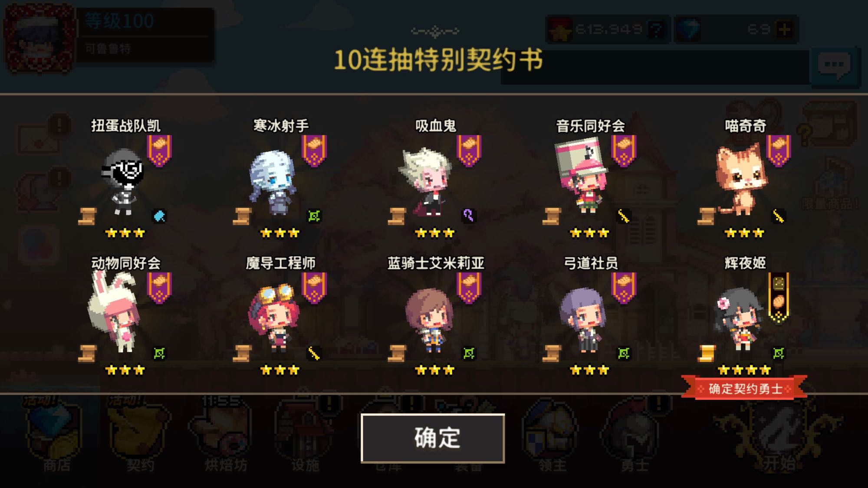
Task: Tap the 确定契约勇士 red ribbon
Action: point(745,388)
